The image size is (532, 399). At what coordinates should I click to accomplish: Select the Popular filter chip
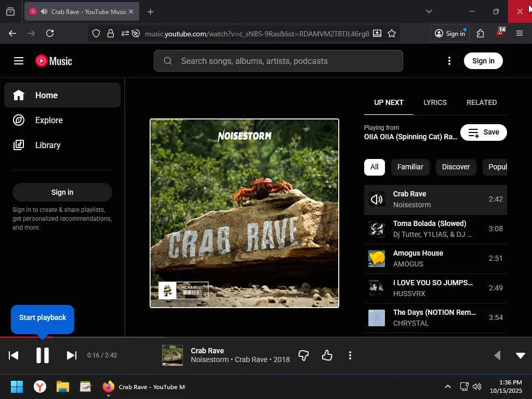click(x=495, y=167)
